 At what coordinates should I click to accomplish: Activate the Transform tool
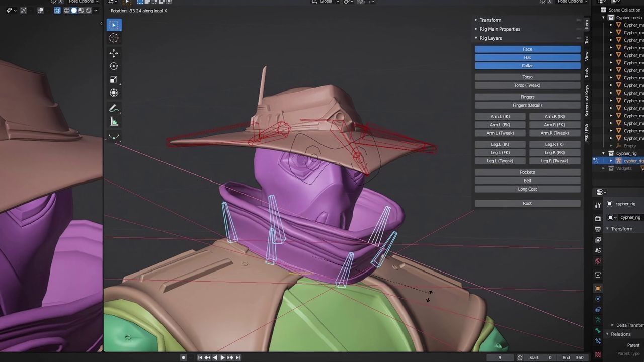point(114,93)
